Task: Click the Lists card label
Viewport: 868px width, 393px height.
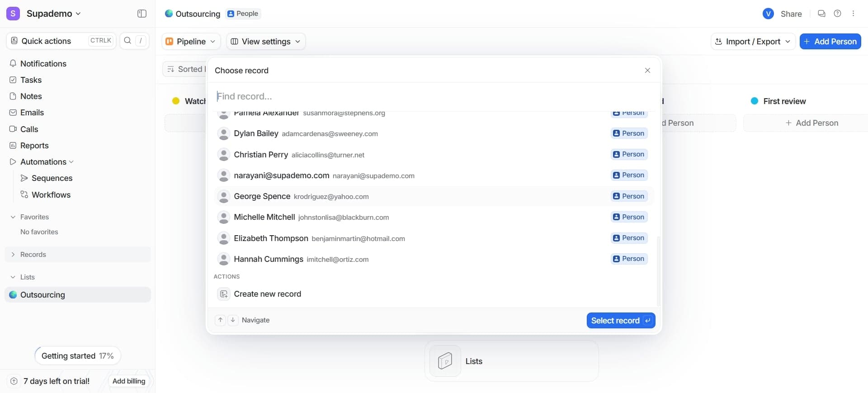Action: click(474, 361)
